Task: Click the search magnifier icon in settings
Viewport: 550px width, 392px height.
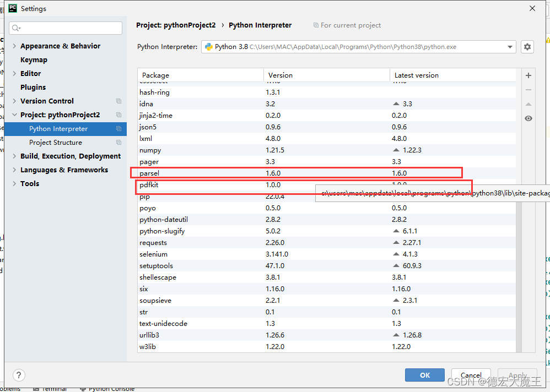Action: tap(16, 28)
